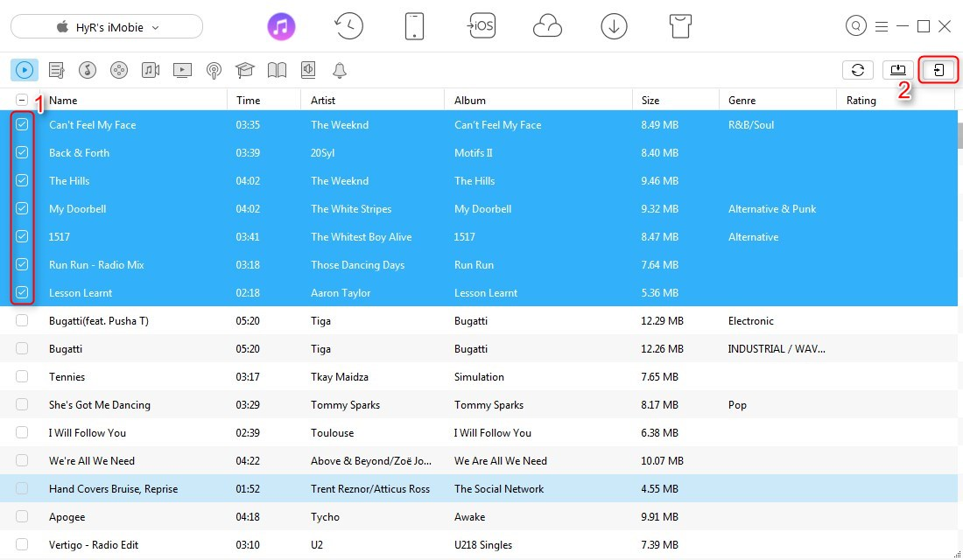
Task: Click the Refresh button
Action: point(858,70)
